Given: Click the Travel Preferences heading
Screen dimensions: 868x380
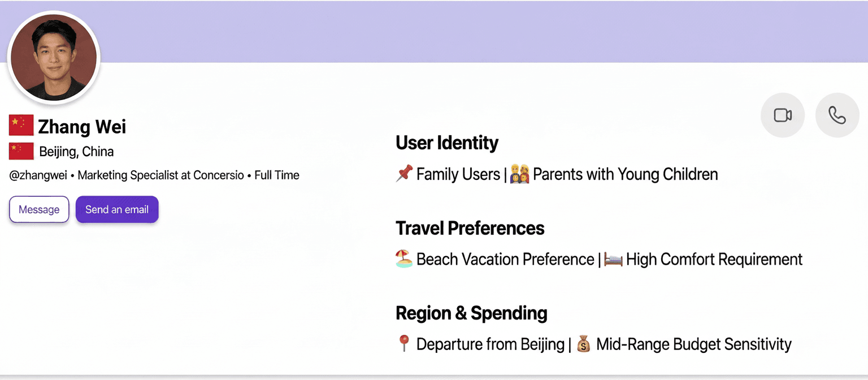Looking at the screenshot, I should tap(470, 228).
